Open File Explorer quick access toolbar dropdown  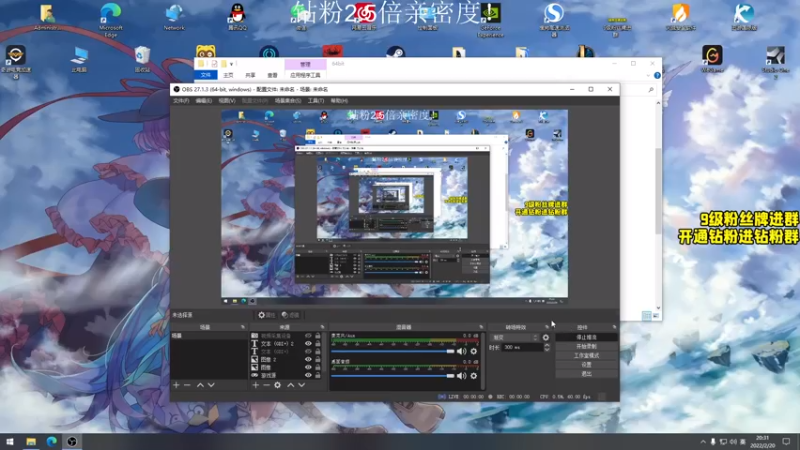(232, 64)
